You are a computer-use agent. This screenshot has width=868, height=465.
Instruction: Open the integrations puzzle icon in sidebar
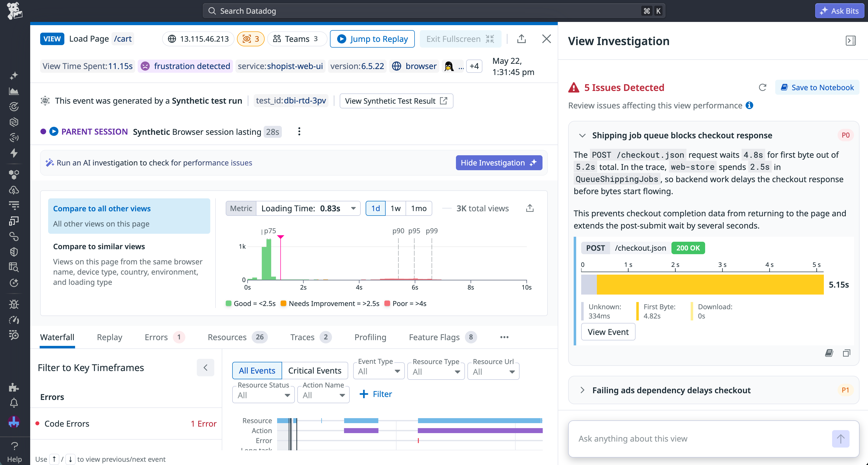click(14, 387)
